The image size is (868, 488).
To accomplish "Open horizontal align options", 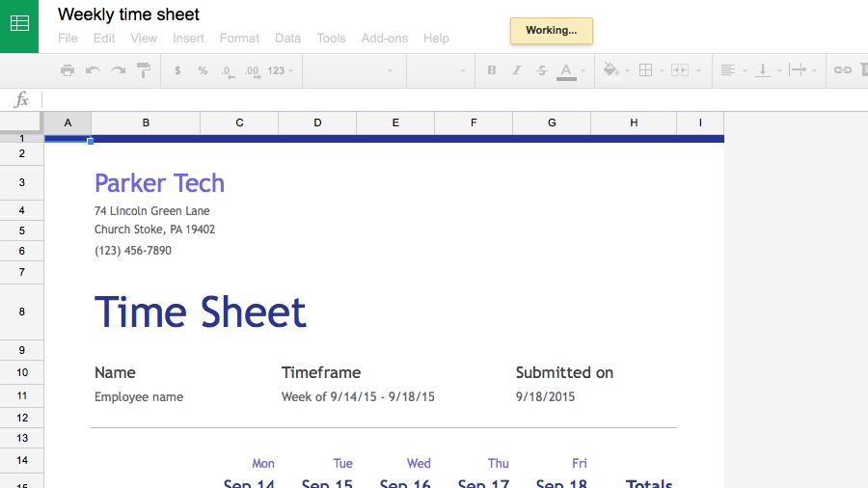I will click(x=728, y=70).
